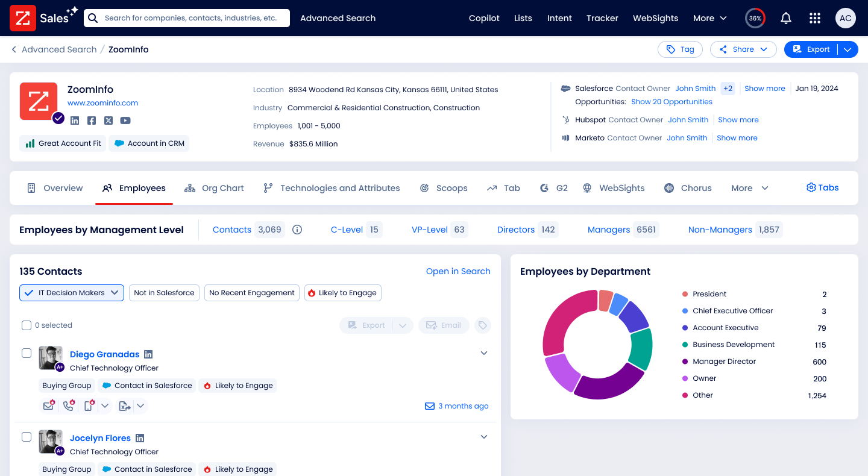Filter by VP-Level employees
Image resolution: width=868 pixels, height=476 pixels.
[439, 230]
